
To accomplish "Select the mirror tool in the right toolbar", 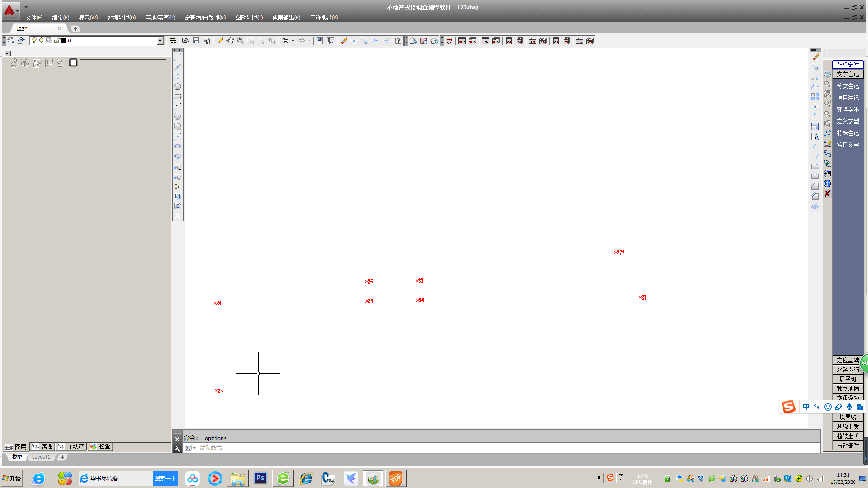I will point(815,77).
